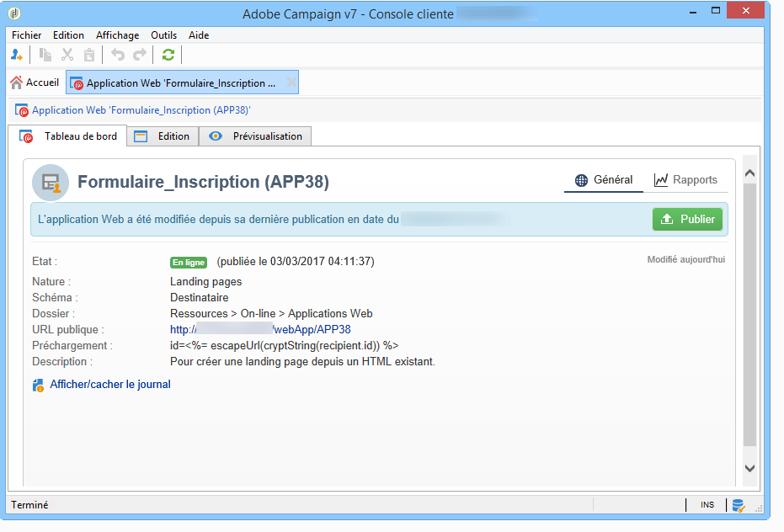Open the Affichage menu
The height and width of the screenshot is (532, 784).
tap(118, 35)
